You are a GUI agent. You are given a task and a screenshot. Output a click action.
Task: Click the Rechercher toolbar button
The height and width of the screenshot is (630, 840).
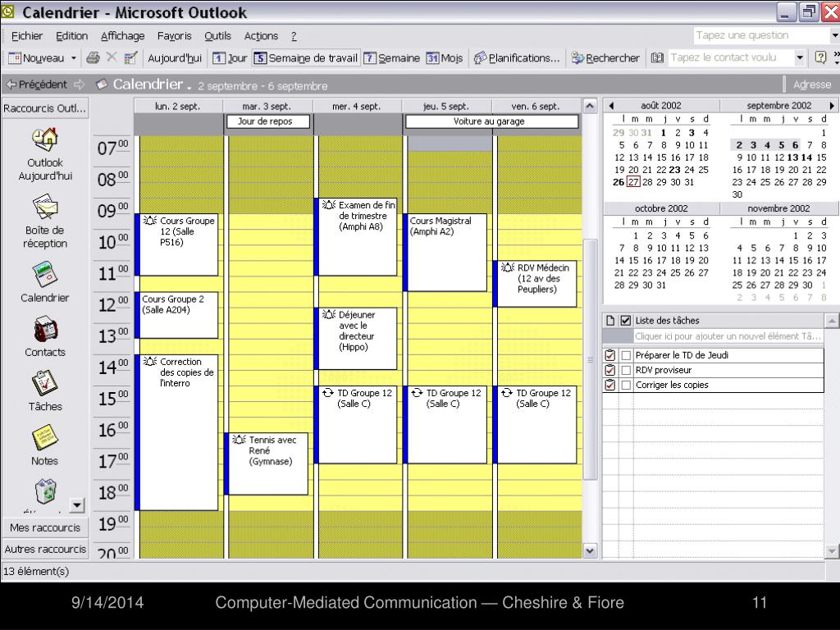pos(605,58)
